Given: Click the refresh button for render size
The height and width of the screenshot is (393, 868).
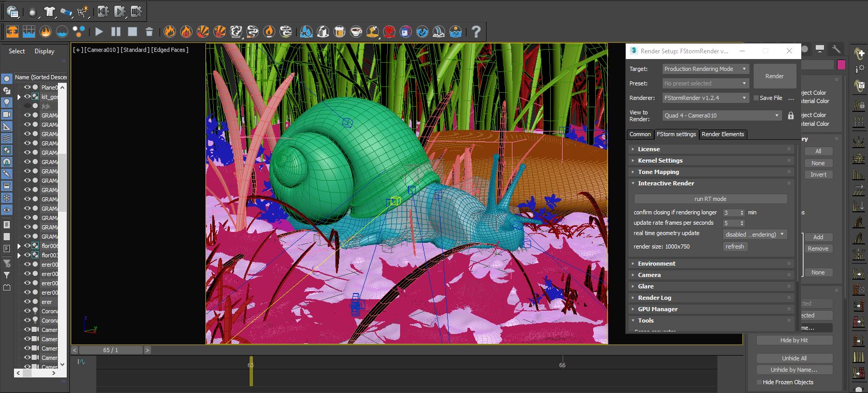Looking at the screenshot, I should (734, 246).
